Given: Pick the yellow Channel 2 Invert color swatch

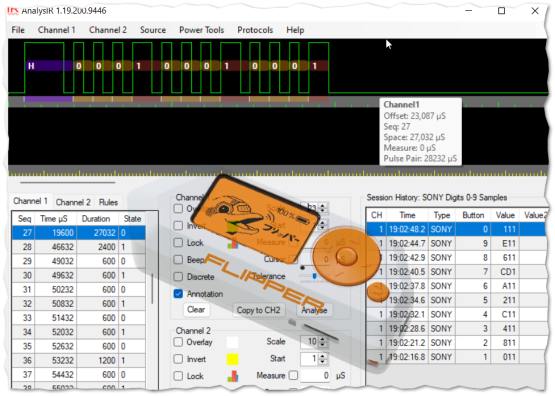Looking at the screenshot, I should [233, 359].
